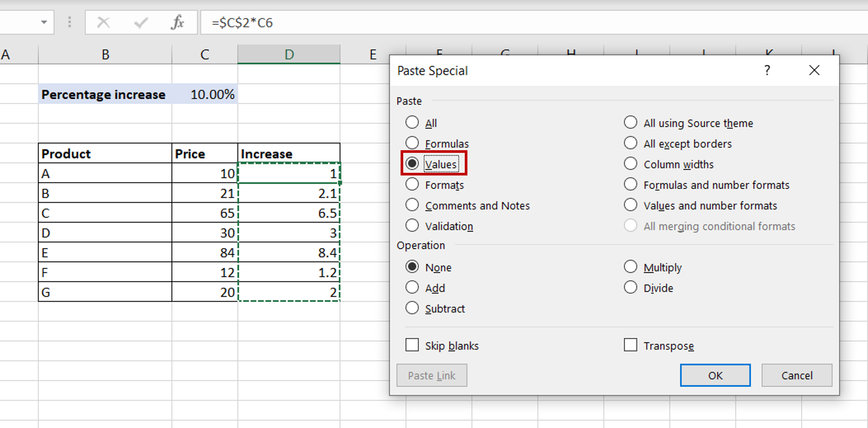The image size is (868, 428).
Task: Click price cell with value 30
Action: coord(205,232)
